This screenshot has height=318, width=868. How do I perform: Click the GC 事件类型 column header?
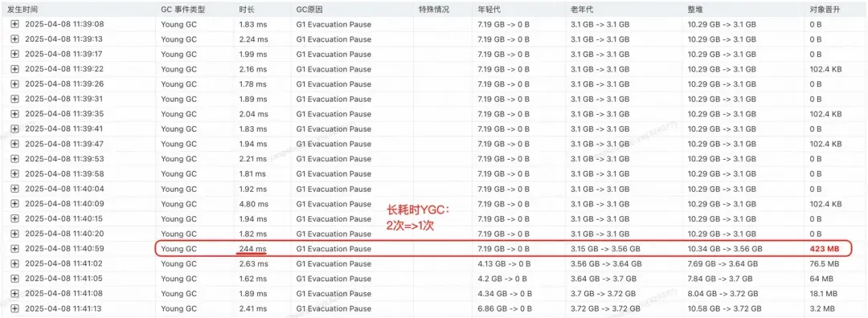182,10
